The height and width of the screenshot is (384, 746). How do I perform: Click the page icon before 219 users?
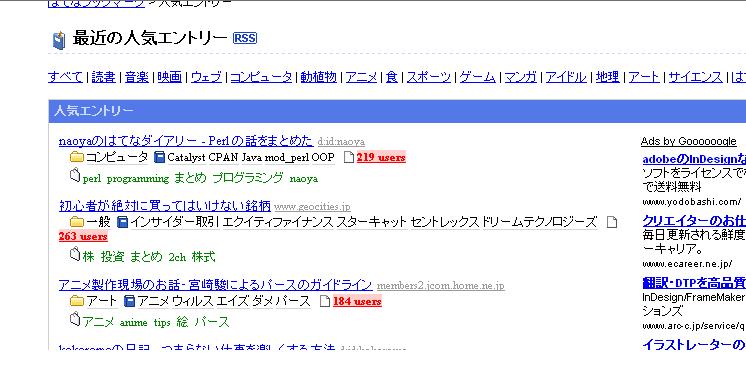click(349, 157)
